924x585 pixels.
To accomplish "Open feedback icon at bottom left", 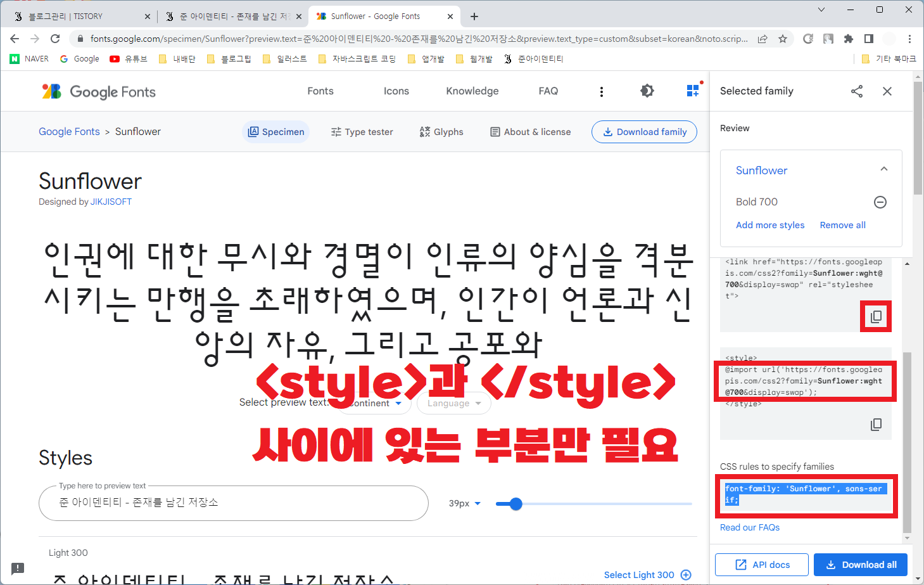I will point(18,569).
